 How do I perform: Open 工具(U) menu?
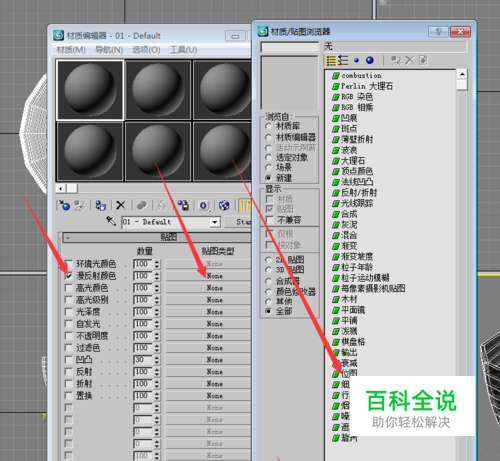(184, 50)
